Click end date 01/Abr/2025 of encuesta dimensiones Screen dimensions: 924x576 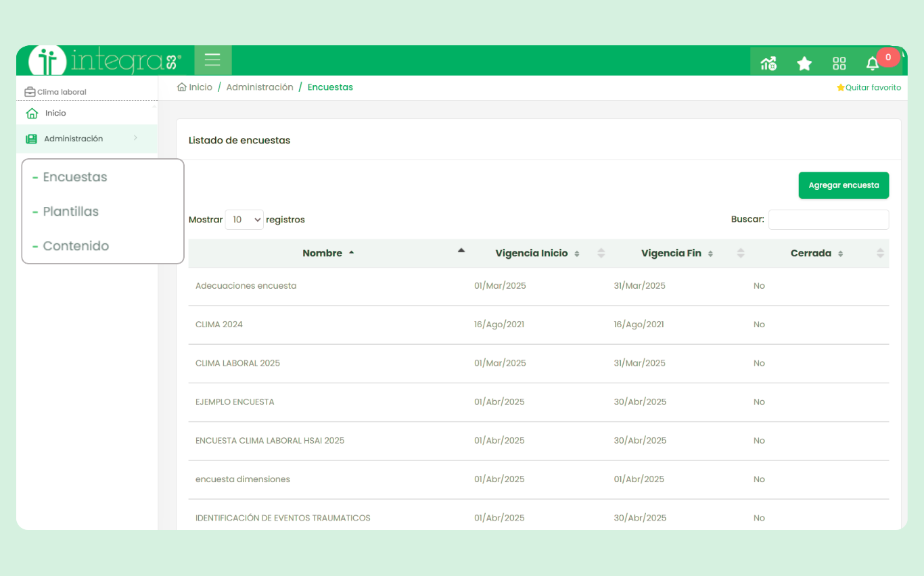point(639,479)
